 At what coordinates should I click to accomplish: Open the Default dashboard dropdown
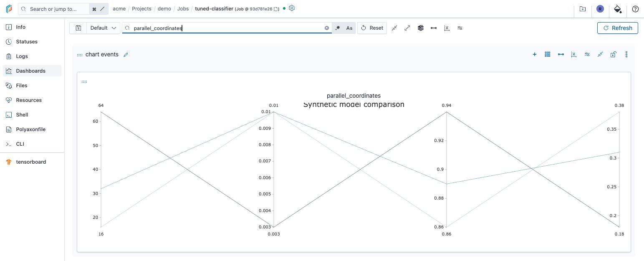click(103, 28)
